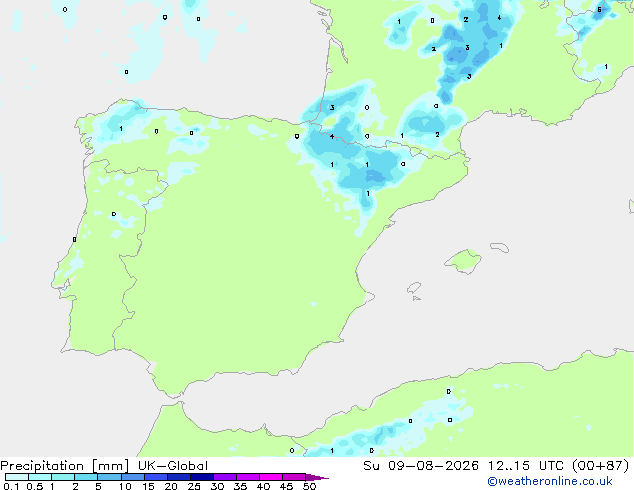Click the '50' legend scale label
The image size is (634, 490).
coord(309,486)
